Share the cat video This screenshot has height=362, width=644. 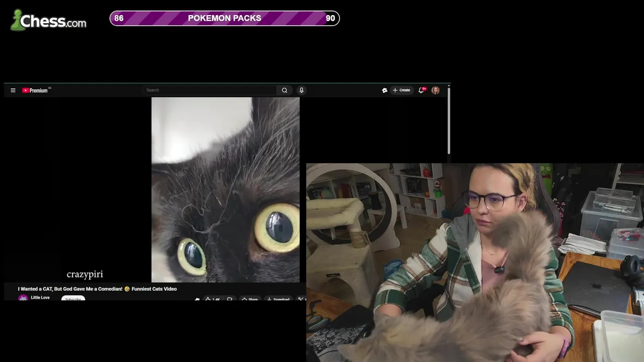point(250,299)
